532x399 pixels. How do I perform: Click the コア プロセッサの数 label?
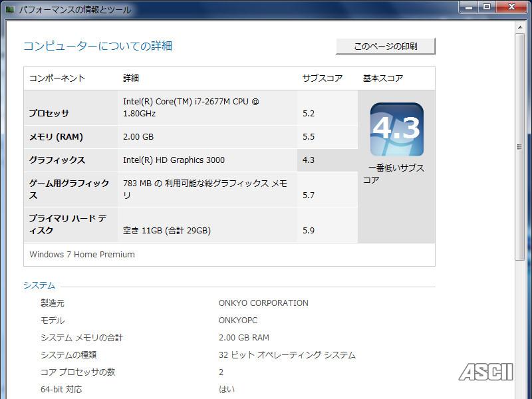(78, 372)
